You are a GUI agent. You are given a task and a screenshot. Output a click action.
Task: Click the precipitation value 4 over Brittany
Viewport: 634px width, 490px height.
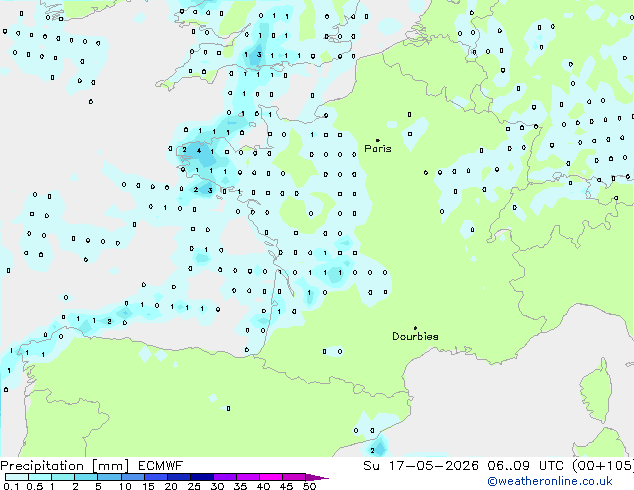(x=199, y=151)
